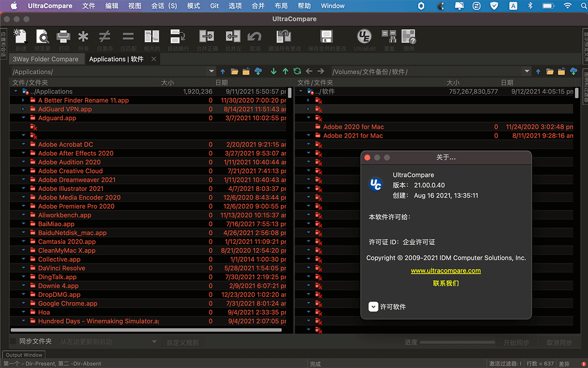Enable the 同步文件夹 checkbox
This screenshot has height=368, width=588.
tap(13, 342)
